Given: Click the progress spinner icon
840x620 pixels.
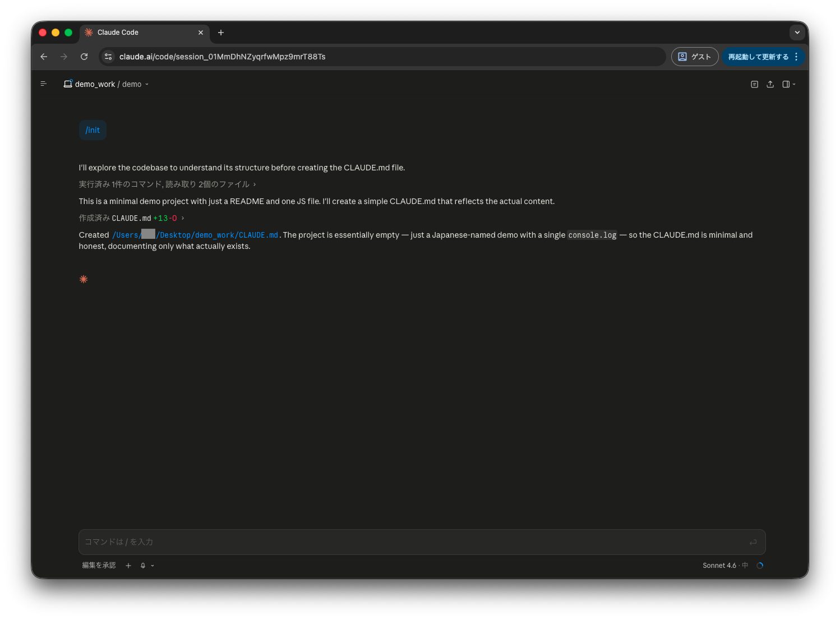Looking at the screenshot, I should (760, 565).
